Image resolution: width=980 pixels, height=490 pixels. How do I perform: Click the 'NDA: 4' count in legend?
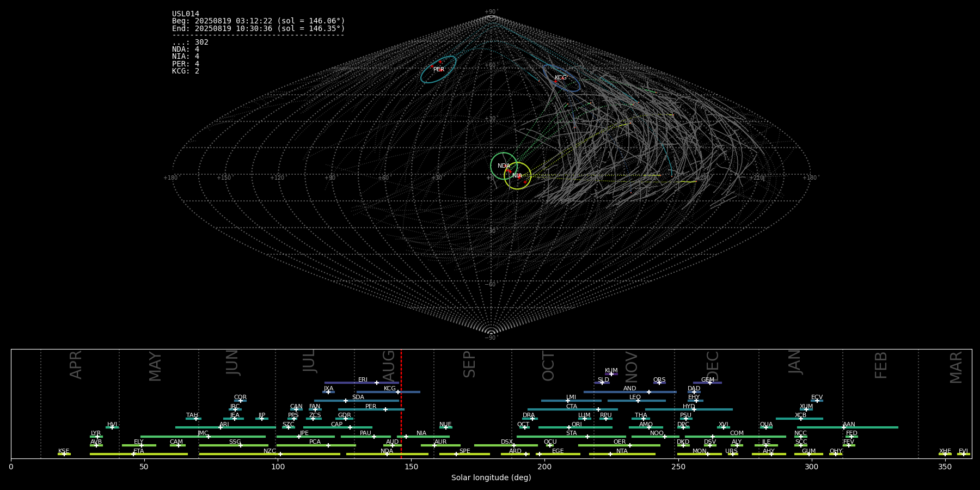tap(186, 50)
